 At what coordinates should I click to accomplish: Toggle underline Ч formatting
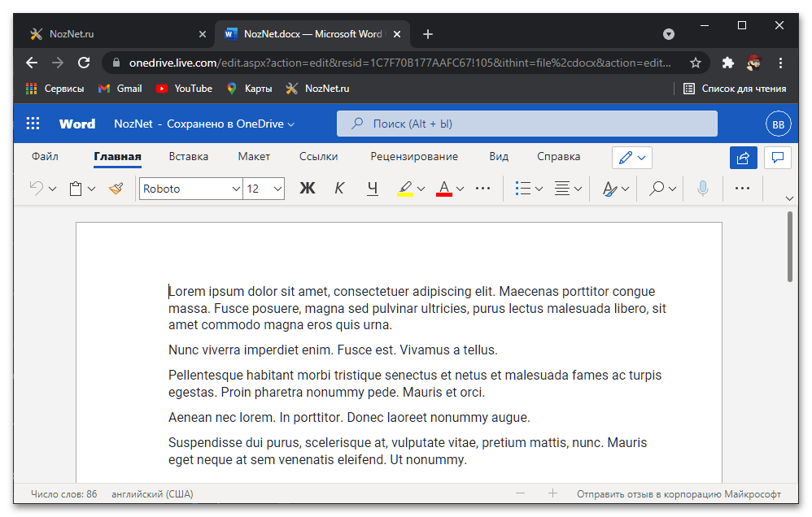(372, 189)
